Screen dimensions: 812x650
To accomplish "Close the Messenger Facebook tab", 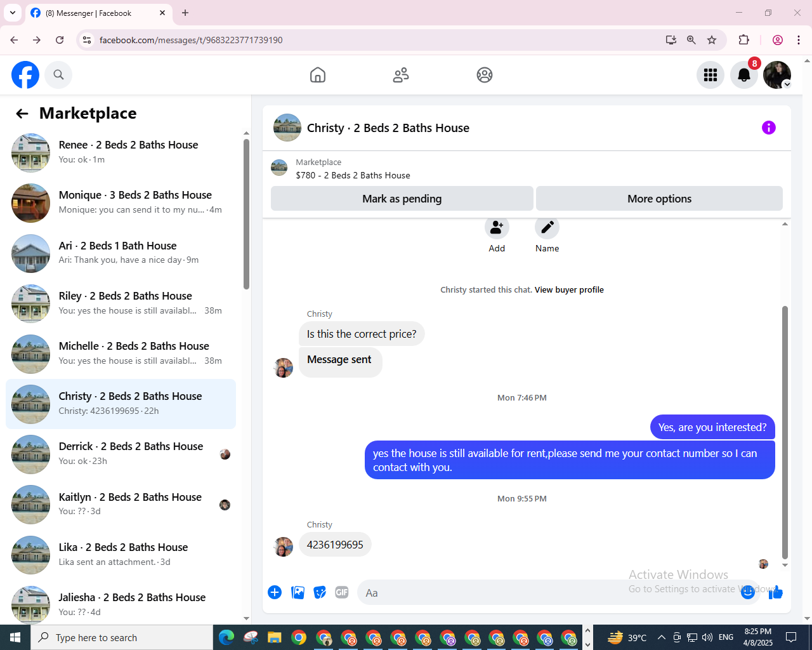I will click(x=162, y=13).
